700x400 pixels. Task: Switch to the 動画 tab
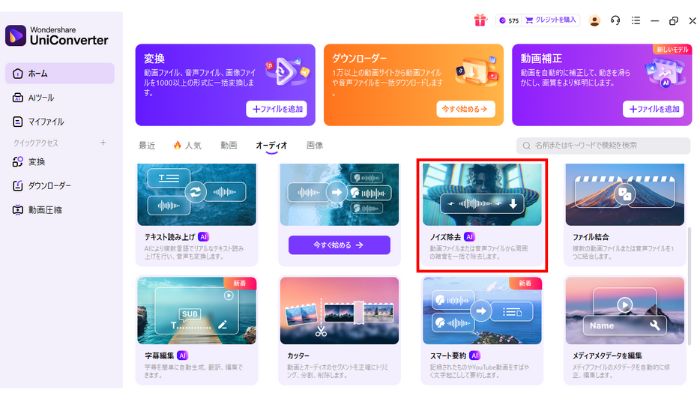(229, 145)
